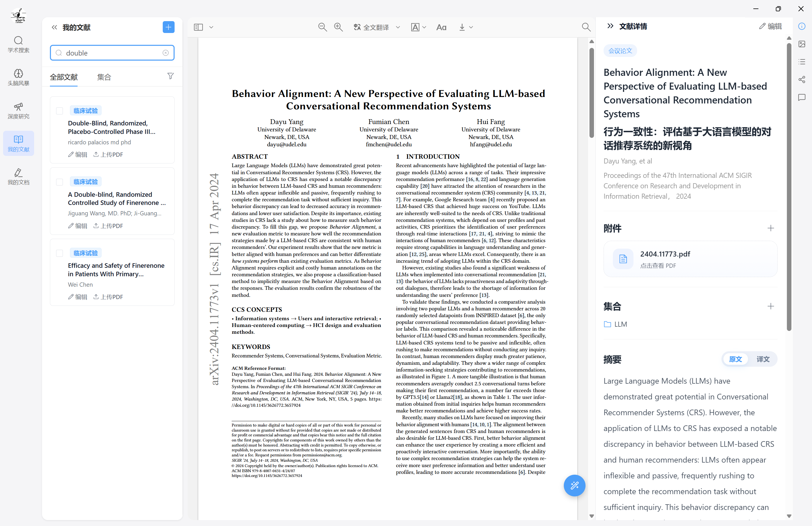Clear the double search text

click(x=166, y=53)
